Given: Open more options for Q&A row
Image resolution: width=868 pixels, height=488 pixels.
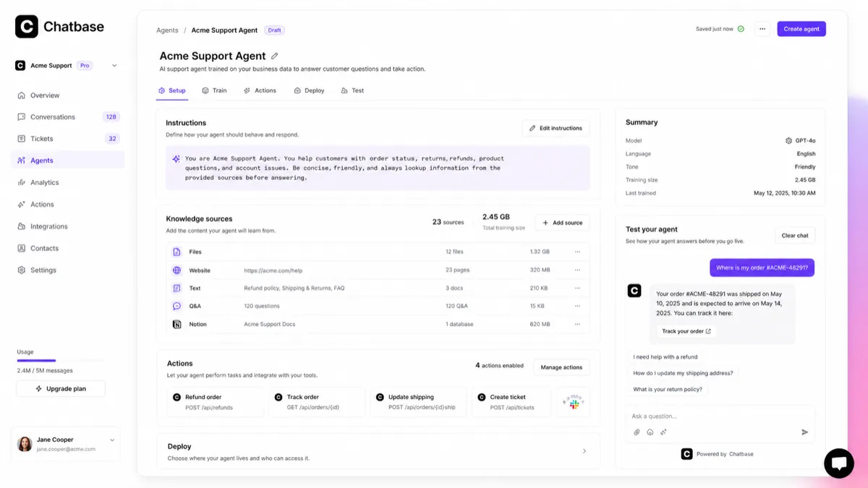Looking at the screenshot, I should [577, 306].
